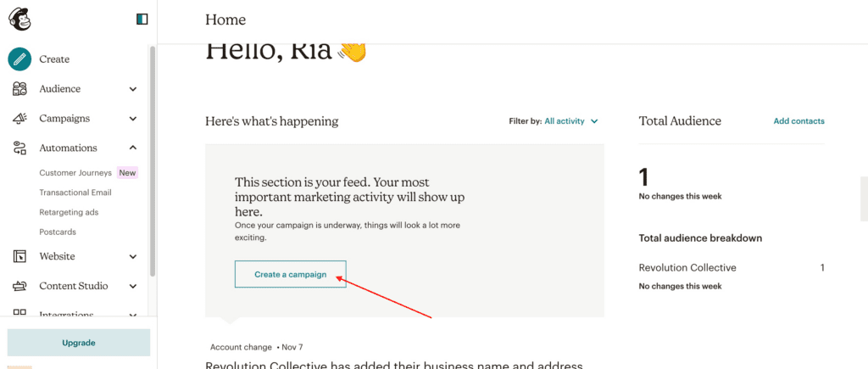Viewport: 868px width, 369px height.
Task: Select the Automations icon in sidebar
Action: [20, 148]
